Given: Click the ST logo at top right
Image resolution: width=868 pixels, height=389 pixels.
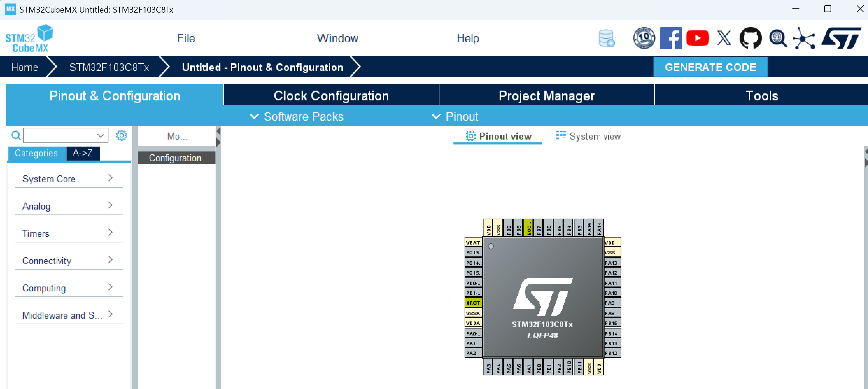Looking at the screenshot, I should pos(841,38).
